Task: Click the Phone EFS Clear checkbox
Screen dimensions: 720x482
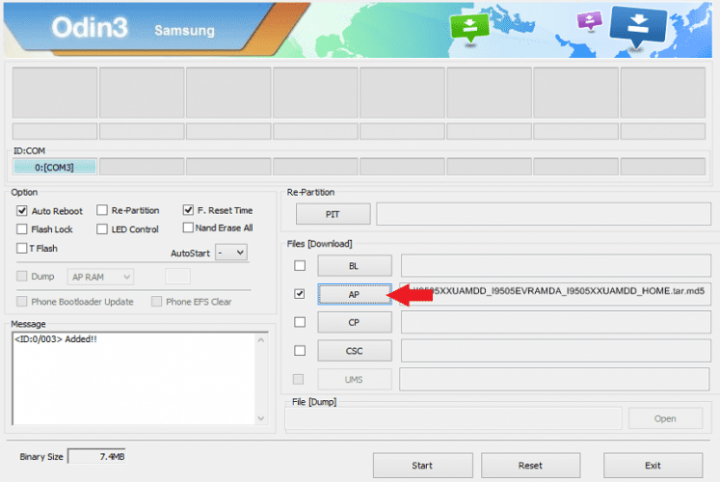Action: pyautogui.click(x=157, y=301)
